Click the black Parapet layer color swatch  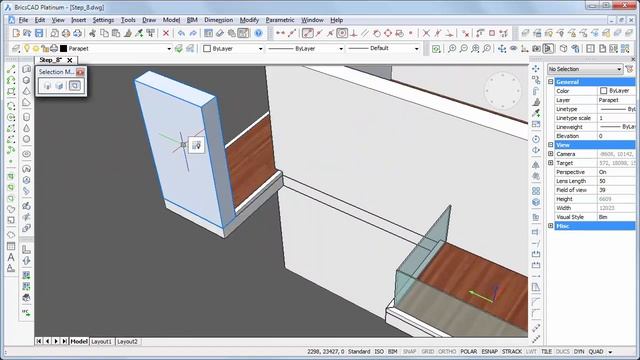tap(63, 49)
